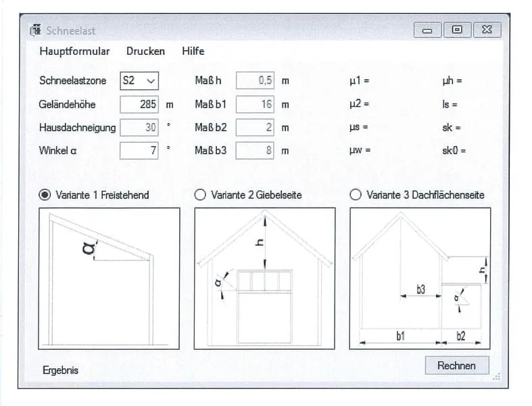Open the Hauptformular menu
The width and height of the screenshot is (532, 406).
pyautogui.click(x=74, y=51)
